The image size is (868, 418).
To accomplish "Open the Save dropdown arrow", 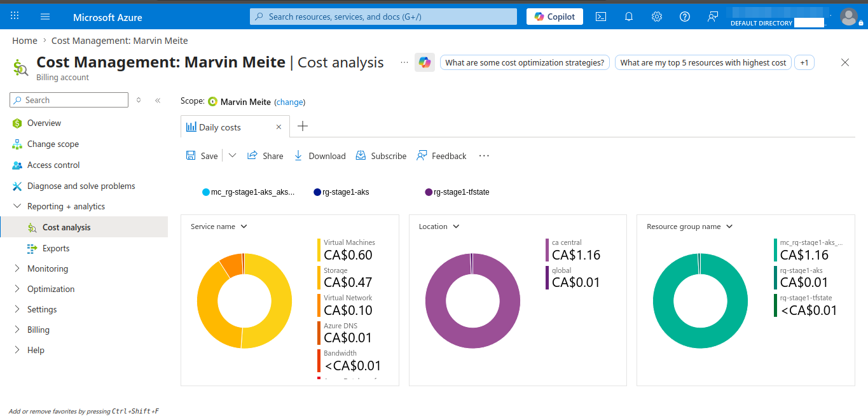I will click(232, 155).
